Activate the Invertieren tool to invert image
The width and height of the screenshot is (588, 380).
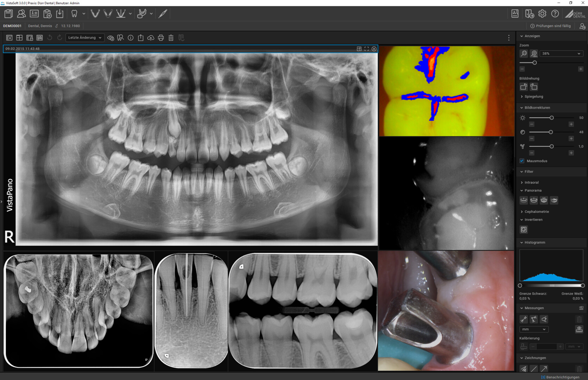[x=524, y=229]
